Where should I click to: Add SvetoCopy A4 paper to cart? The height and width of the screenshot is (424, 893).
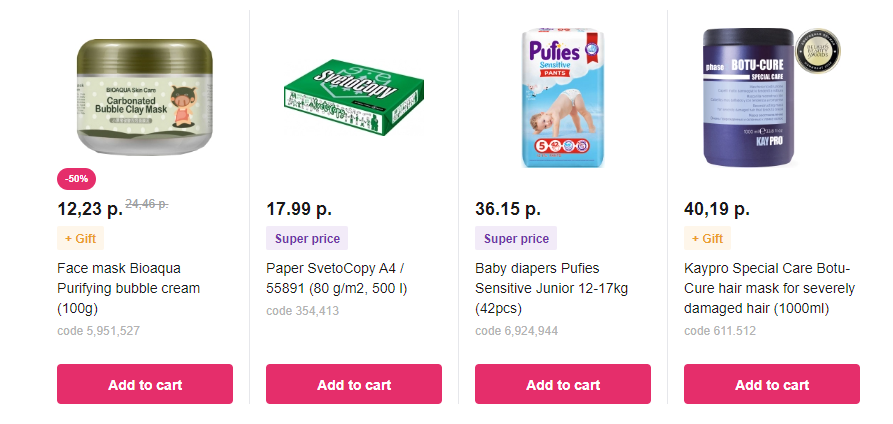tap(354, 384)
